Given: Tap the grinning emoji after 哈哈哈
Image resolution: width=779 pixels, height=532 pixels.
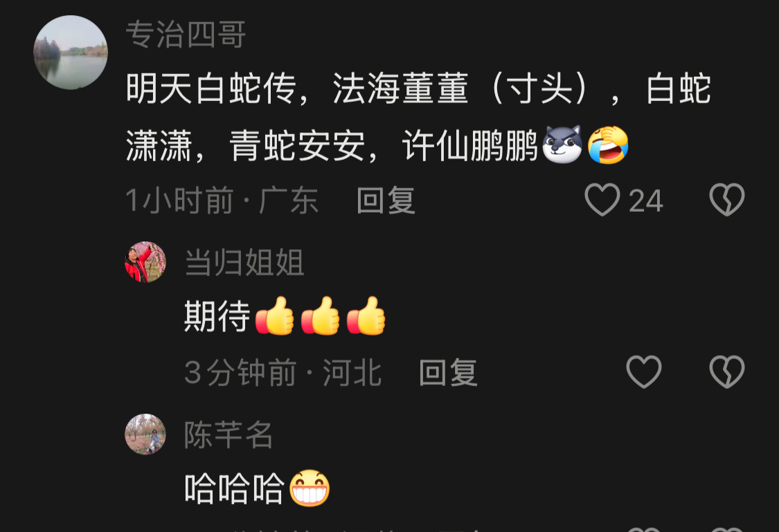Looking at the screenshot, I should click(x=310, y=488).
